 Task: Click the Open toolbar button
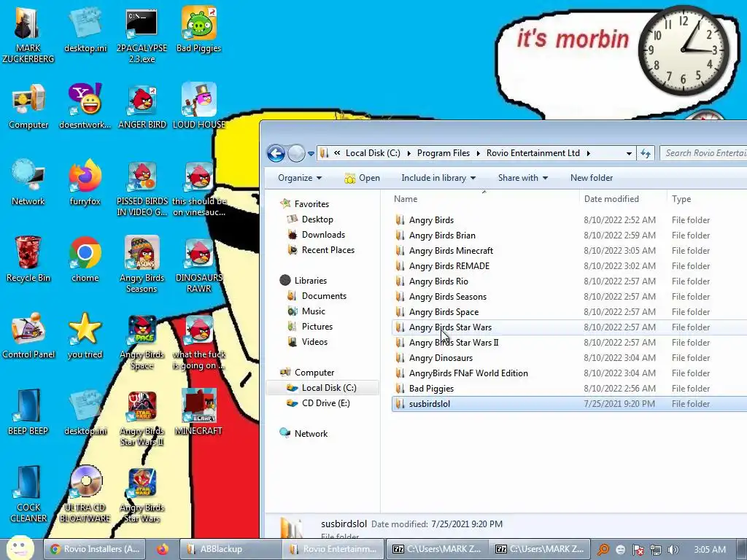point(362,178)
